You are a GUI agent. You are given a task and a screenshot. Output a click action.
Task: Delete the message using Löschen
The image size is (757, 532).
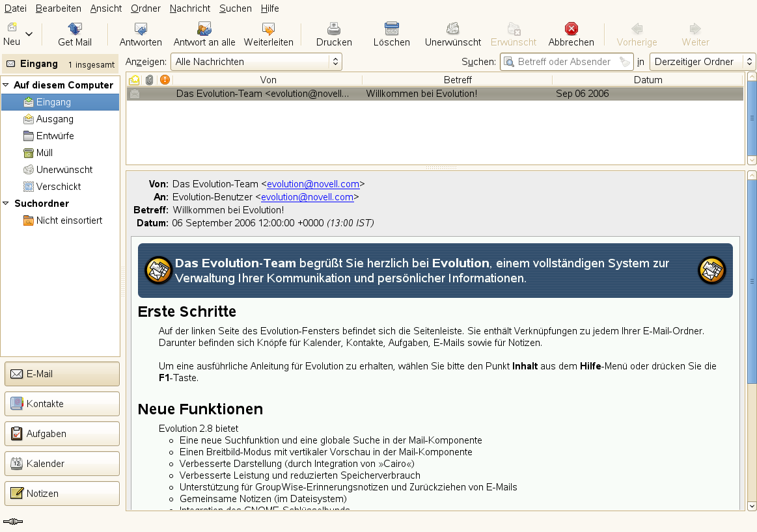tap(392, 34)
